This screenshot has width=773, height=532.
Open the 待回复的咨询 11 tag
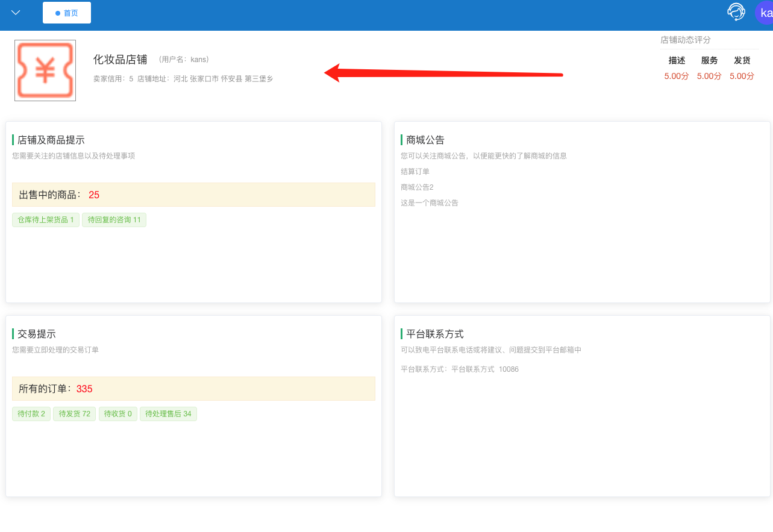tap(114, 220)
